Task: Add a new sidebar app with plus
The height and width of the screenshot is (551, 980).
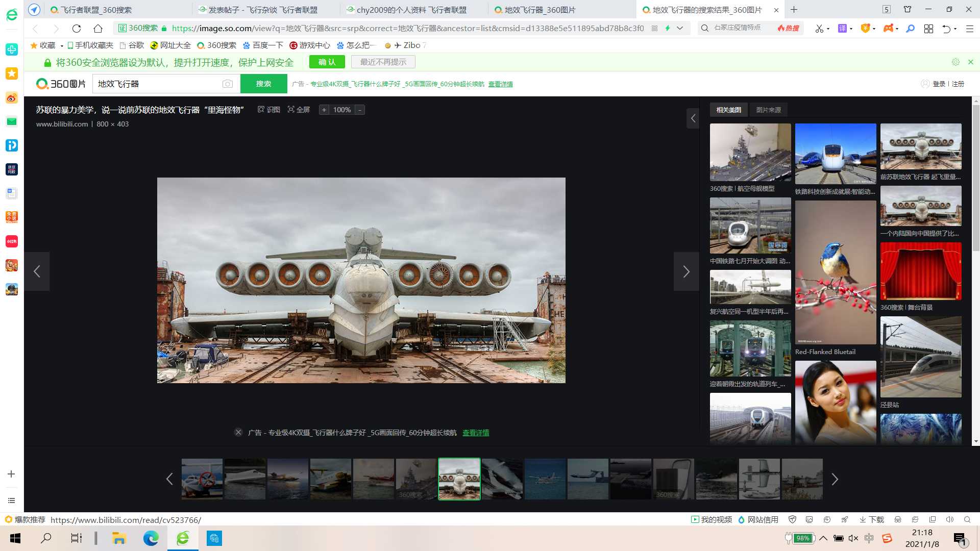Action: tap(11, 474)
